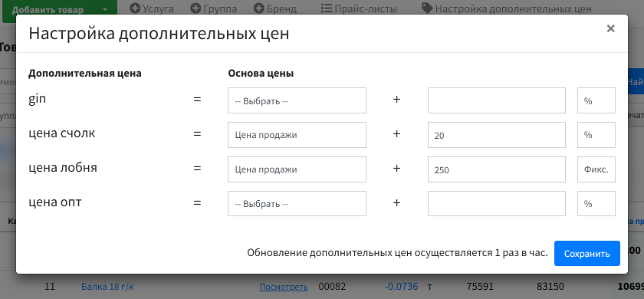
Task: Open the Фикс. unit dropdown for цена лобня
Action: (596, 169)
